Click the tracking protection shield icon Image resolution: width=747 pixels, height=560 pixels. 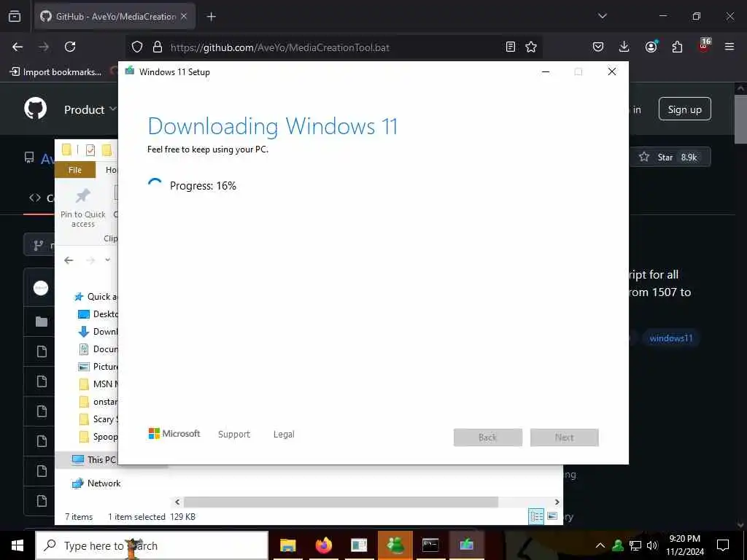pos(137,47)
